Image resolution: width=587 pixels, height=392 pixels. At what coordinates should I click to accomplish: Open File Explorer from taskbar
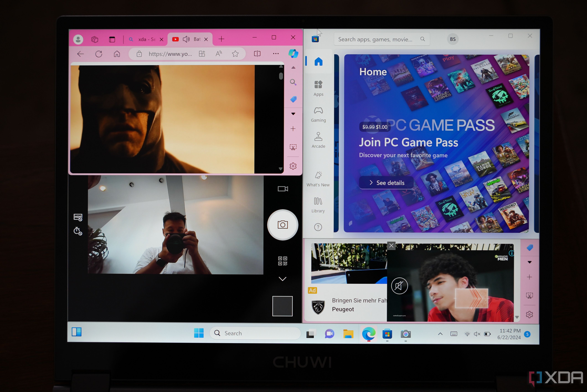tap(348, 334)
